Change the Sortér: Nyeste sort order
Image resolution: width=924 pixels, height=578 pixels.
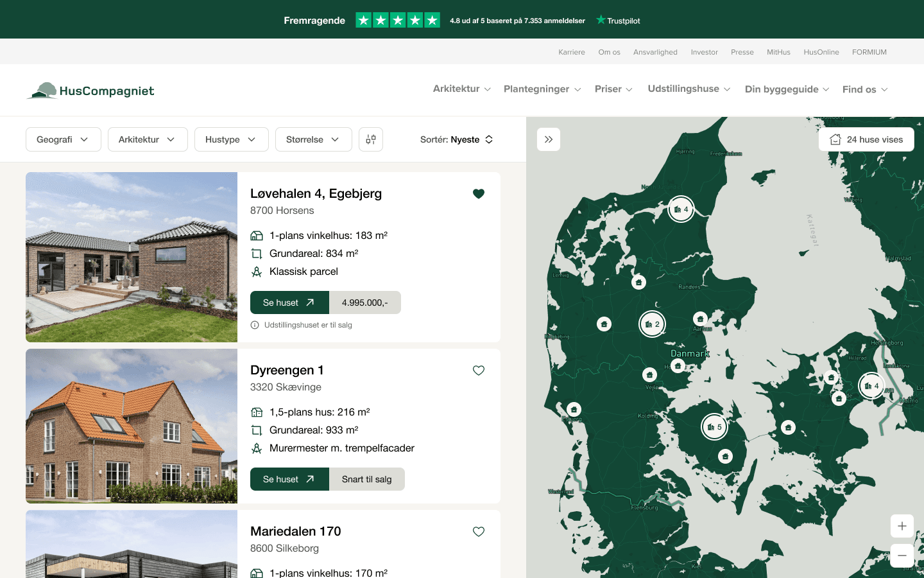click(x=457, y=139)
